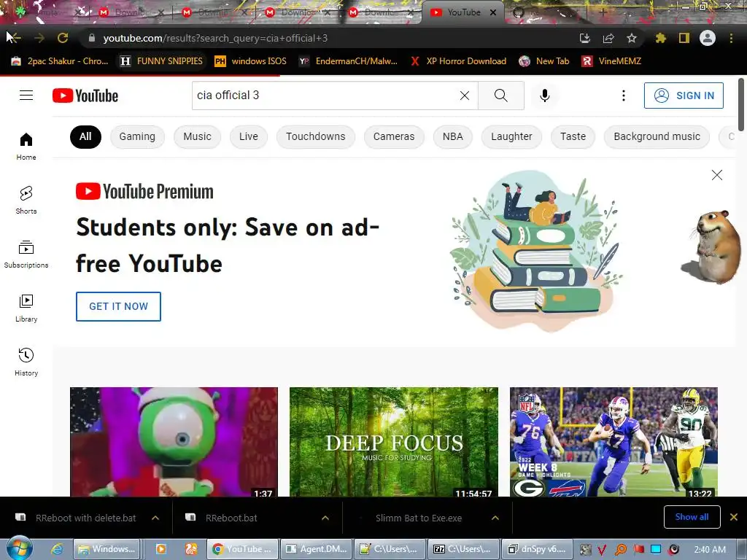The width and height of the screenshot is (747, 560).
Task: Open Agent.DM... window from the taskbar
Action: [317, 549]
